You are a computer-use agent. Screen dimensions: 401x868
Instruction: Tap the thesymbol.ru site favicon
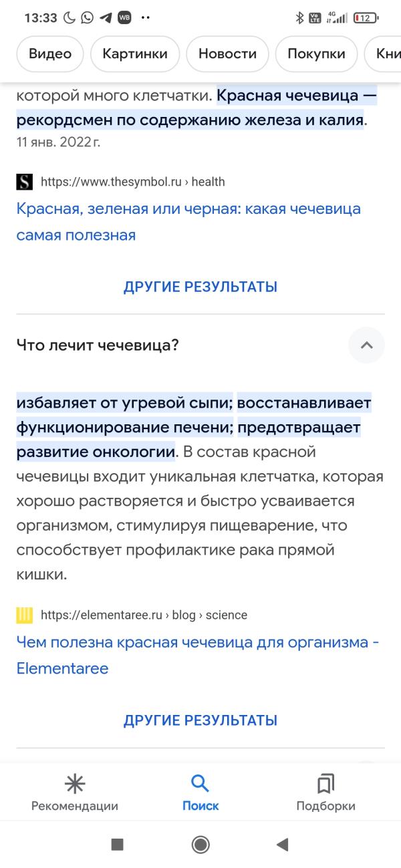[x=25, y=182]
